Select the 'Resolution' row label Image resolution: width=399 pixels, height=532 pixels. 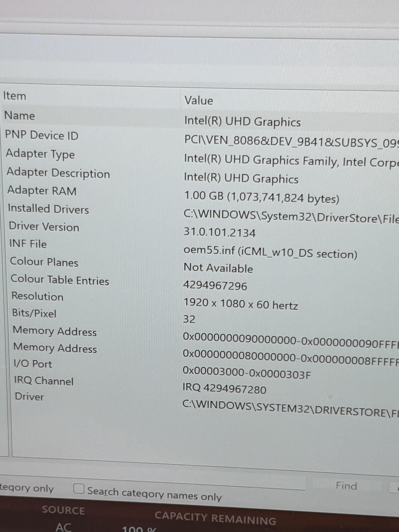click(38, 296)
